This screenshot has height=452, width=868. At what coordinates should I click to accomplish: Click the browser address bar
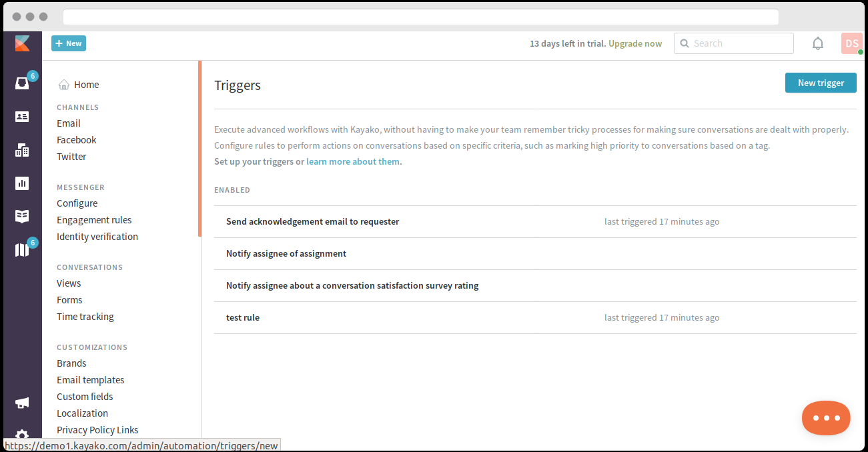click(x=421, y=17)
